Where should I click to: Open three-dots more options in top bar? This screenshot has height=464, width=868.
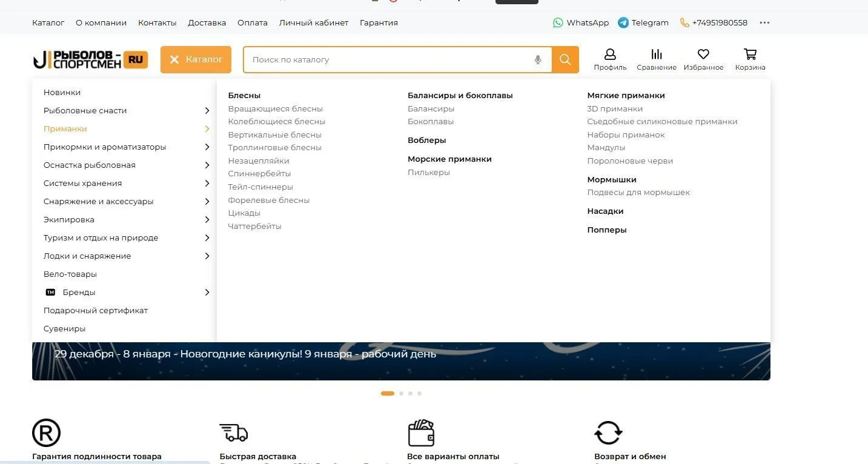click(x=764, y=22)
